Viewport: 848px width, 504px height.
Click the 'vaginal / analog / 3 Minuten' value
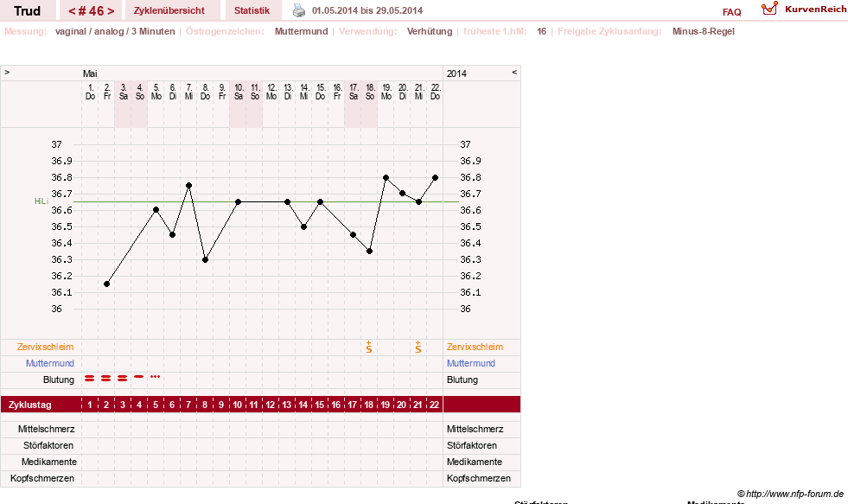click(115, 31)
